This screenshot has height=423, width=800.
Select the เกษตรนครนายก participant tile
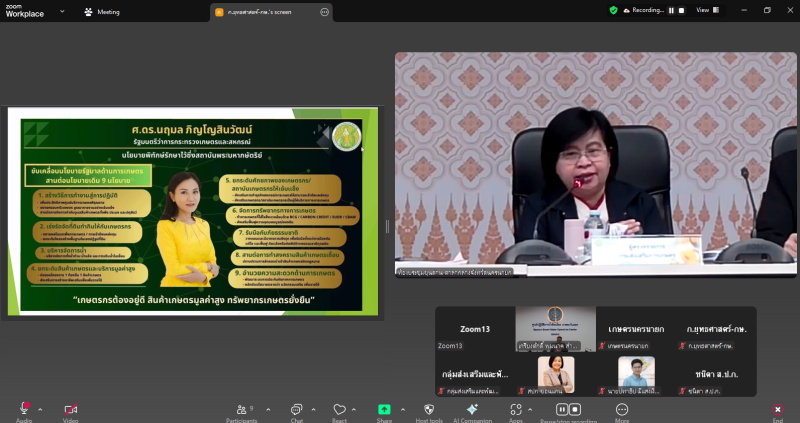pos(636,329)
